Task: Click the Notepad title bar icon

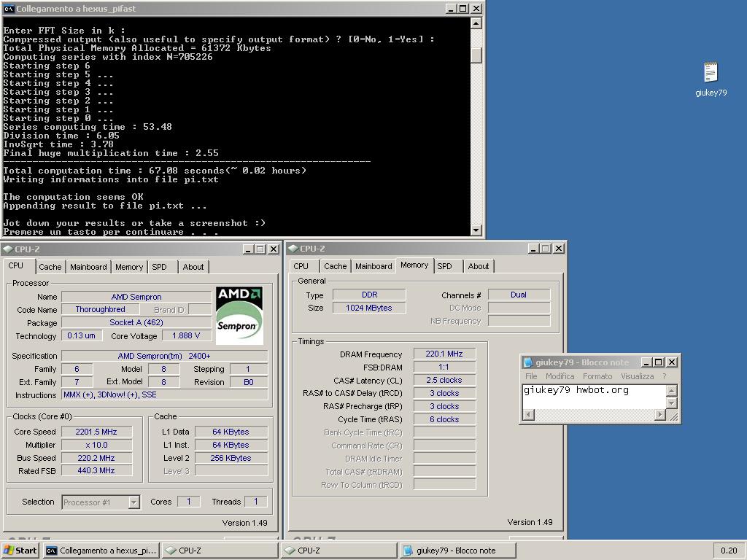Action: click(x=528, y=362)
